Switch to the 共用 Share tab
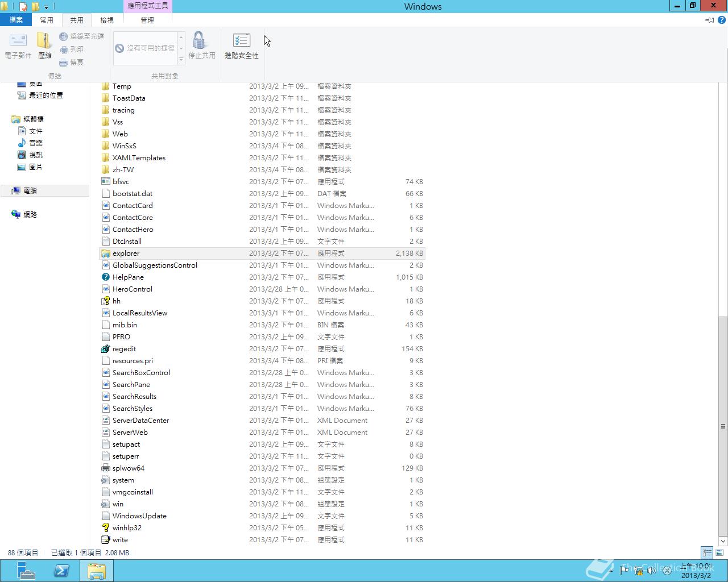Screen dimensions: 728x582 (77, 20)
